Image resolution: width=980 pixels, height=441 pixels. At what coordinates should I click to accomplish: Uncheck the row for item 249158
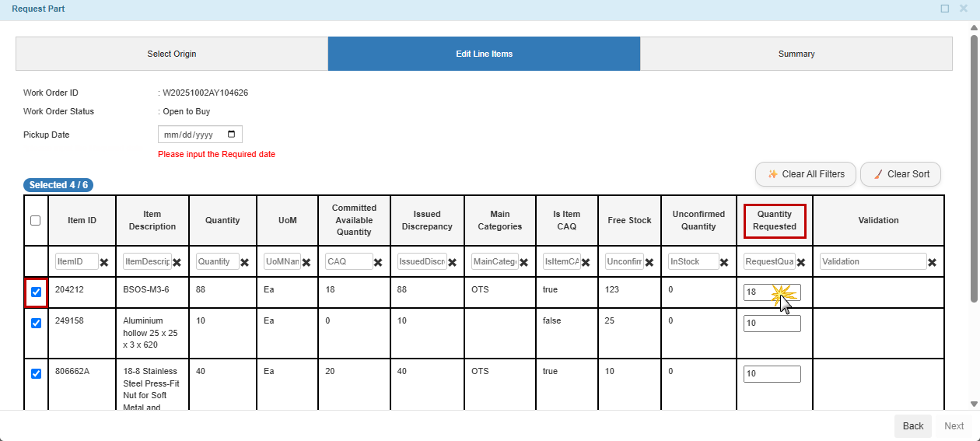pos(36,323)
